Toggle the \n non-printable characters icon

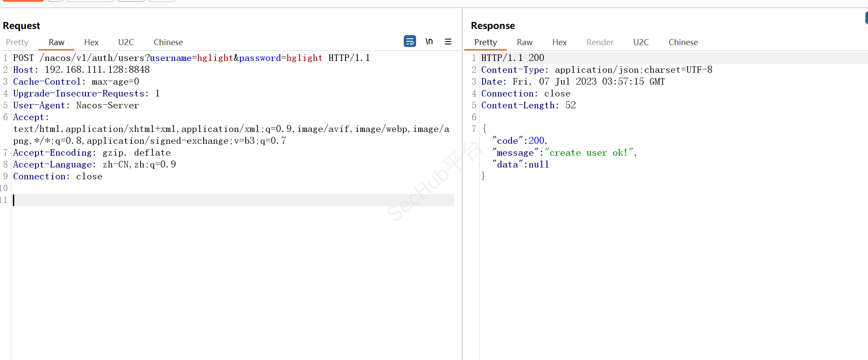(x=429, y=41)
